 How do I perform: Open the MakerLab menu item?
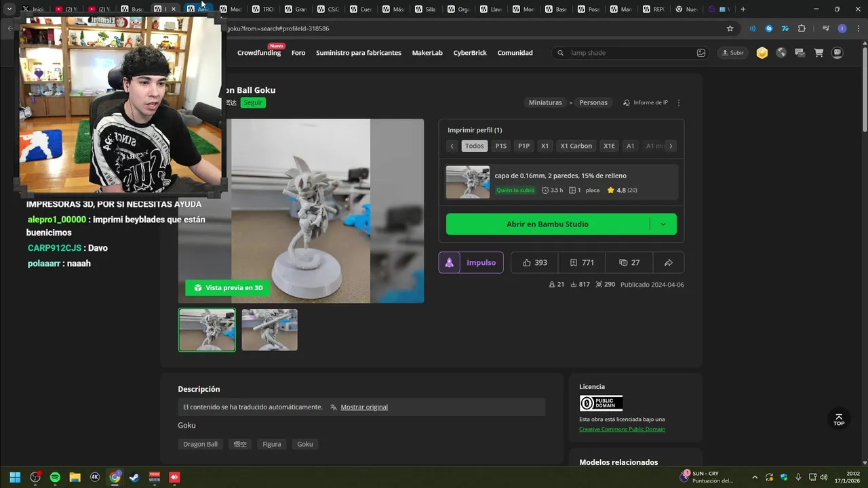pos(427,53)
